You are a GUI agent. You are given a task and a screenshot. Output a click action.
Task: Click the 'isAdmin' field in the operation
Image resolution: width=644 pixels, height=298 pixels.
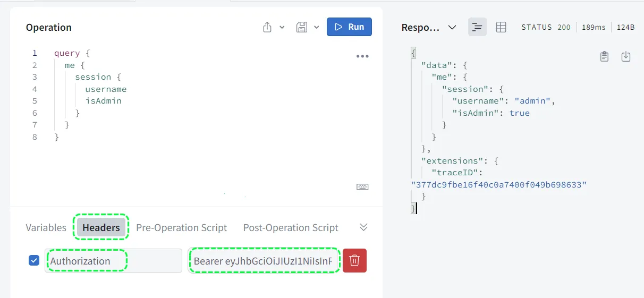(103, 100)
